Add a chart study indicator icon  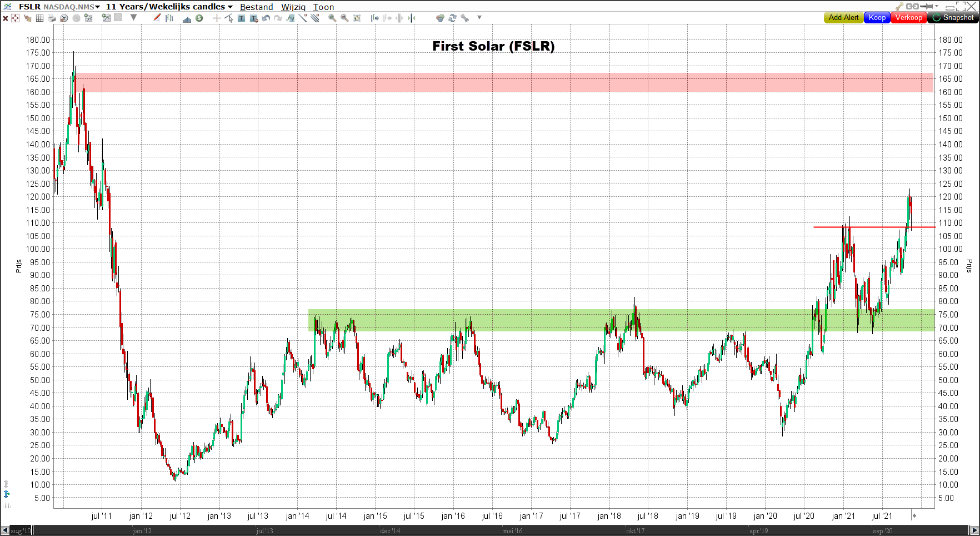[291, 18]
